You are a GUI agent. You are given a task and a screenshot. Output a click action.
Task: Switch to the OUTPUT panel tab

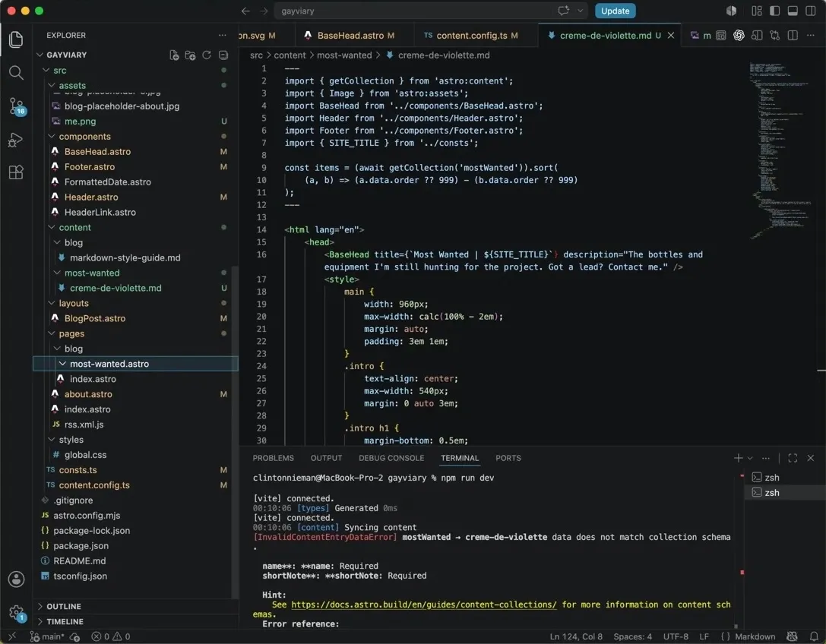(x=326, y=458)
